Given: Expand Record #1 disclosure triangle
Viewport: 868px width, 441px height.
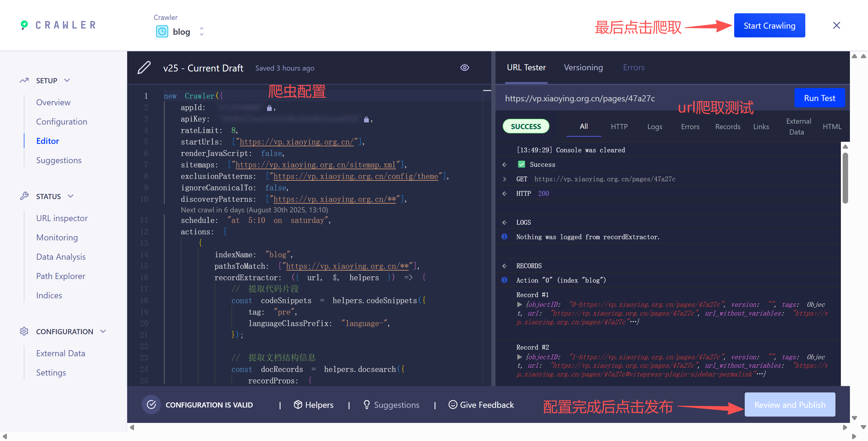Looking at the screenshot, I should click(519, 304).
